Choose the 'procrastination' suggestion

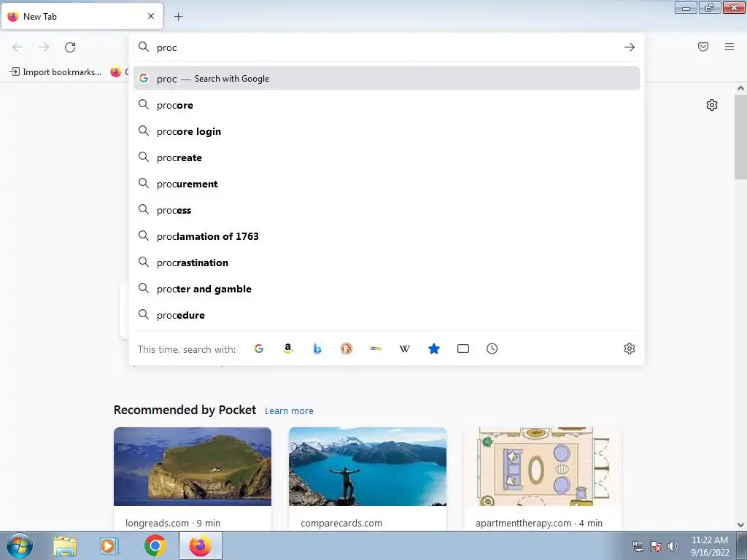(387, 262)
